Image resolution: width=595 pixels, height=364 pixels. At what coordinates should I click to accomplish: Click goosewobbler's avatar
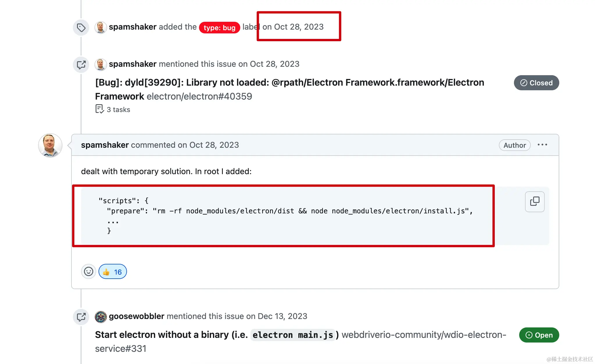click(x=101, y=317)
